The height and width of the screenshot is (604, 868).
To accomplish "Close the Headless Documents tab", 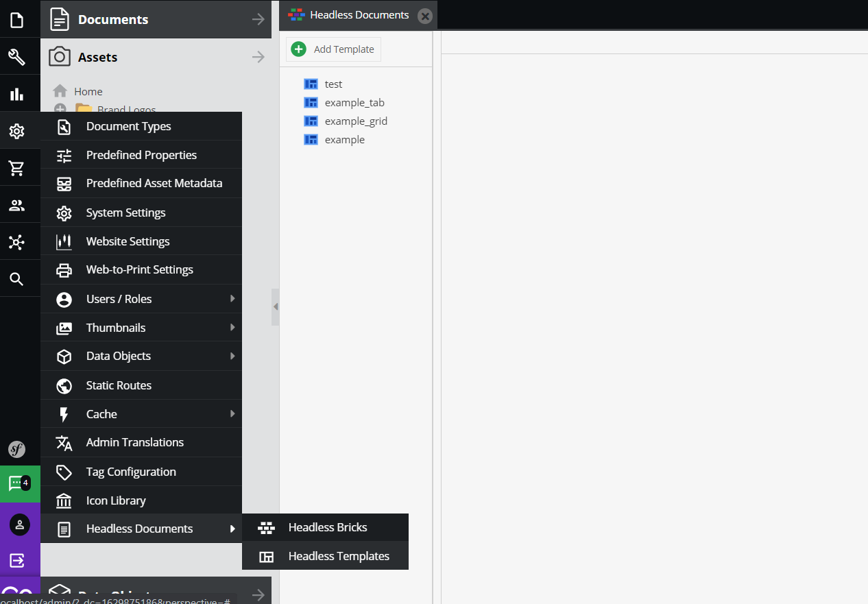I will pyautogui.click(x=425, y=16).
